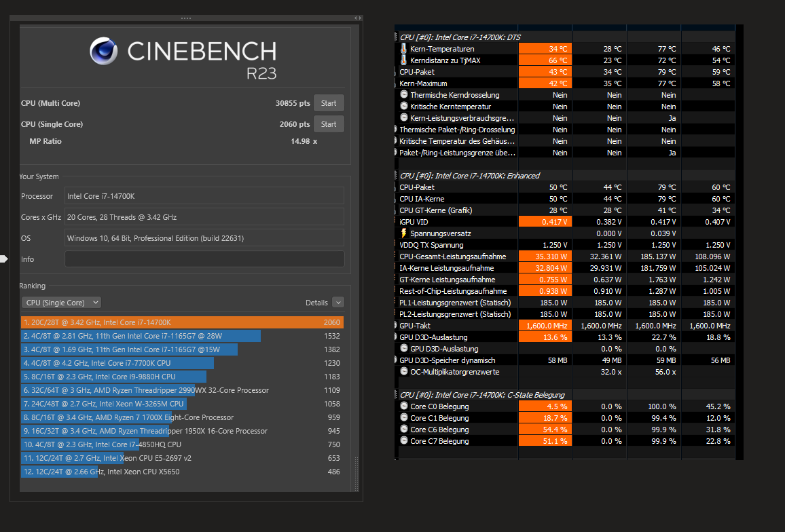Select ranking row 2 i7-1165G7 @ 28W

coord(182,336)
